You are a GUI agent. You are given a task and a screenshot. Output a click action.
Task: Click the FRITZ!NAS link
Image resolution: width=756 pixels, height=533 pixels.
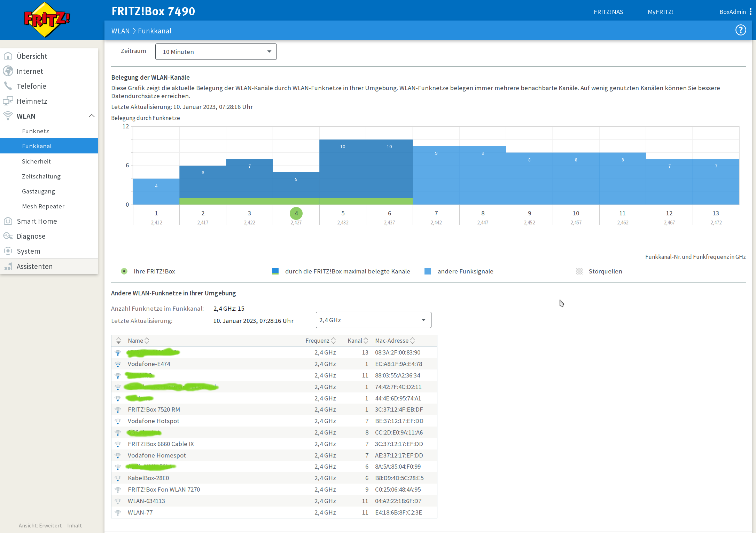coord(608,12)
